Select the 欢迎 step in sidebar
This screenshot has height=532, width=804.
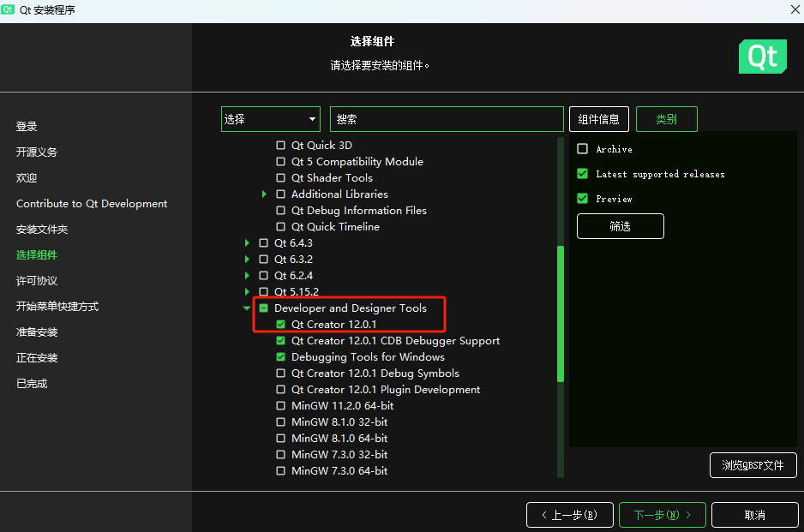pos(27,178)
